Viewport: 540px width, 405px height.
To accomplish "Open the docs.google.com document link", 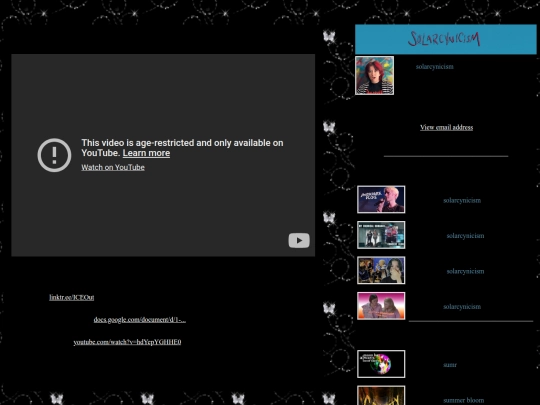I will (139, 320).
